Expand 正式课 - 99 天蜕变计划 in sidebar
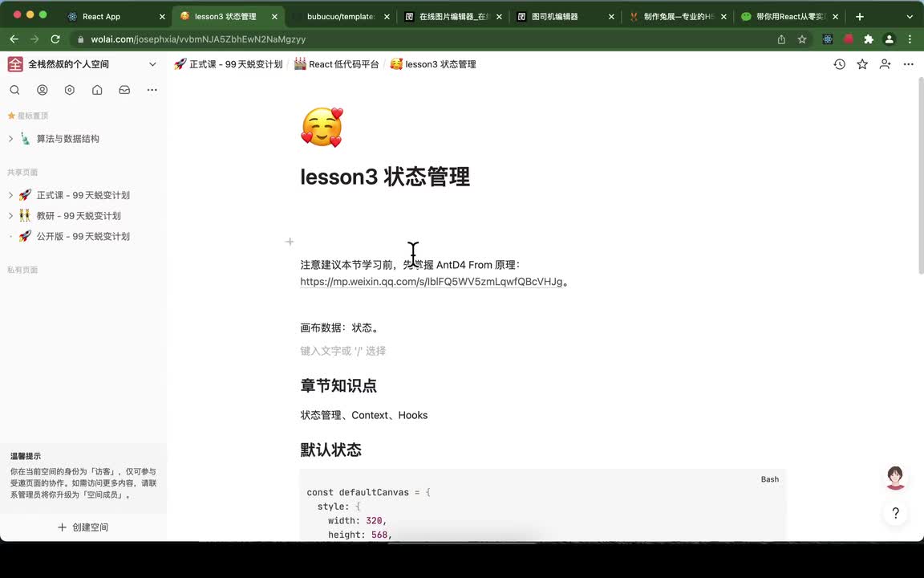924x578 pixels. (10, 194)
